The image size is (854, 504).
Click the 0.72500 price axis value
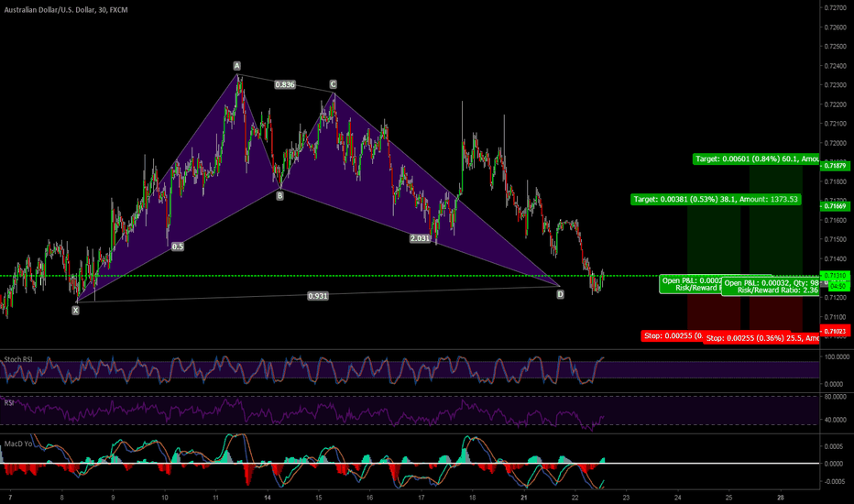pyautogui.click(x=835, y=47)
